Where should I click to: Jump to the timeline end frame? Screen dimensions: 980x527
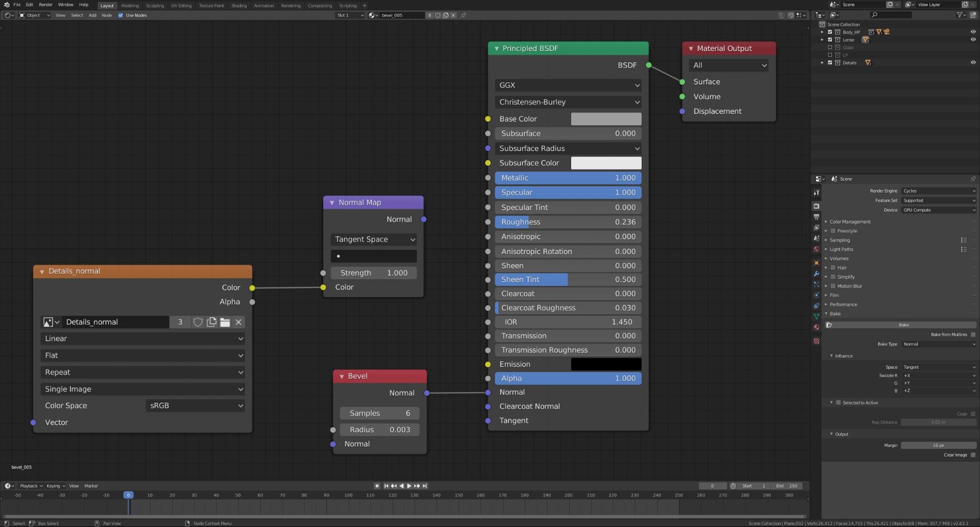[425, 486]
